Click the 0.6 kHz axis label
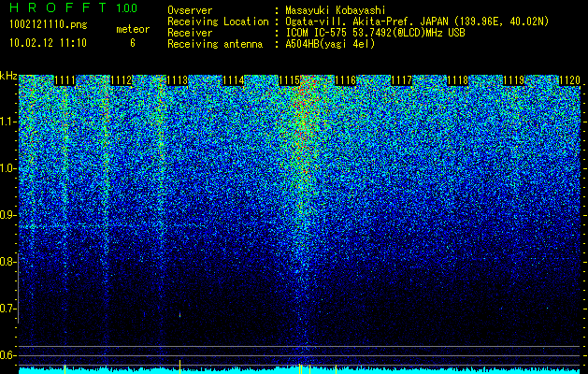 [7, 355]
